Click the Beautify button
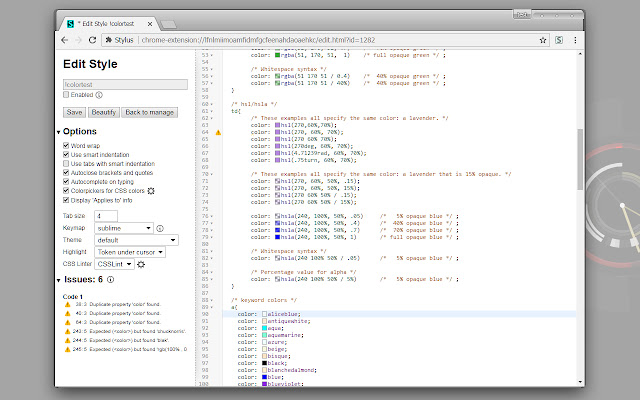640x400 pixels. (104, 112)
